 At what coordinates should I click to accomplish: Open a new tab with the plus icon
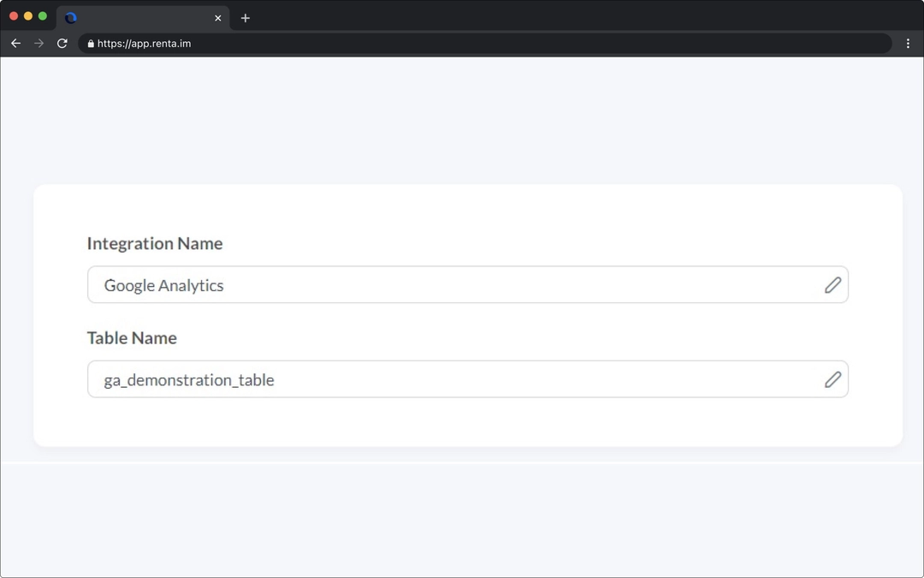[246, 18]
